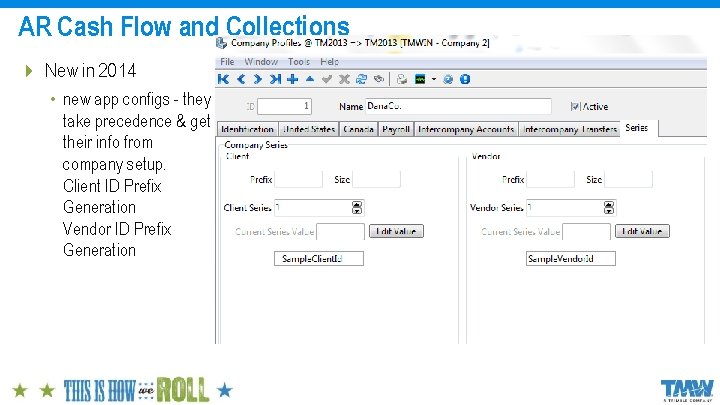Click Company Profiles window title icon
The height and width of the screenshot is (405, 720).
coord(221,43)
